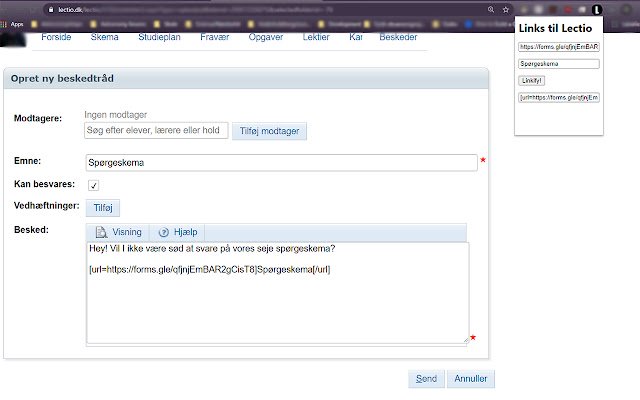The height and width of the screenshot is (400, 640).
Task: Click the 'Ingen modtager' text
Action: (x=116, y=115)
